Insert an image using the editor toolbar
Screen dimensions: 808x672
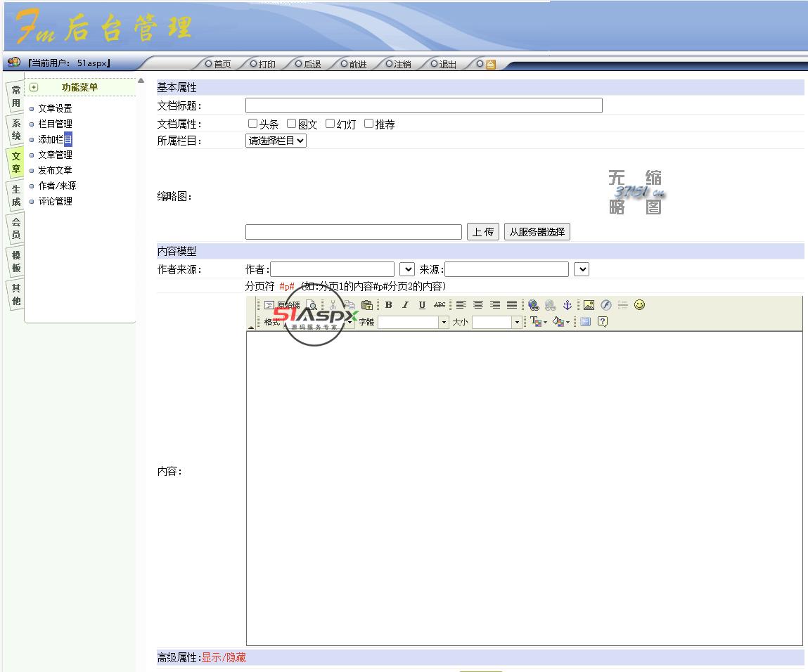coord(589,305)
